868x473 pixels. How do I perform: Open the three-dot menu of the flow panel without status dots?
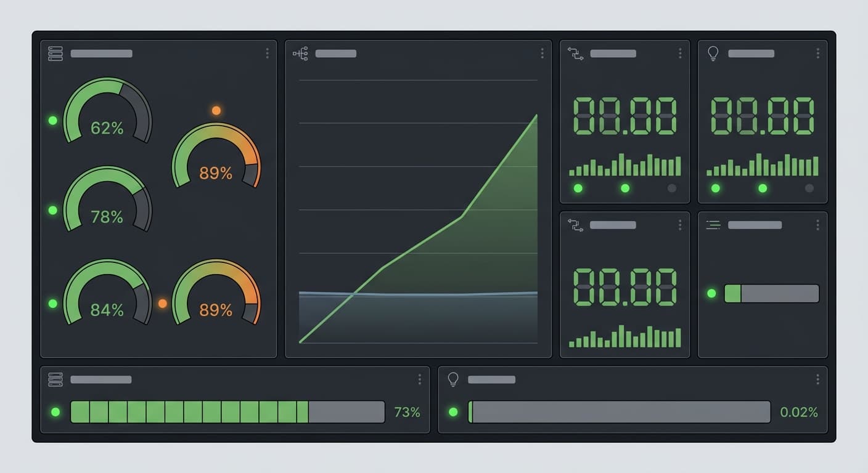[680, 225]
